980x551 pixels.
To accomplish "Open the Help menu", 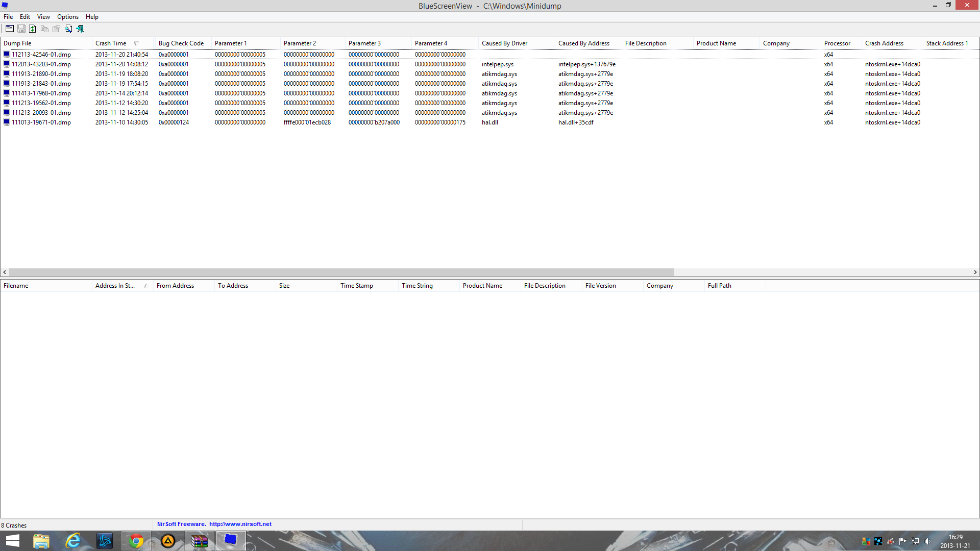I will tap(92, 17).
